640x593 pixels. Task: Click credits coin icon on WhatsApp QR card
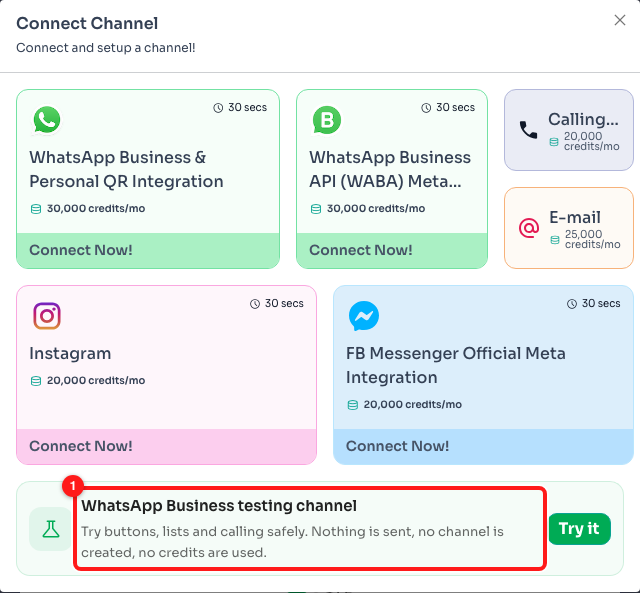coord(36,209)
